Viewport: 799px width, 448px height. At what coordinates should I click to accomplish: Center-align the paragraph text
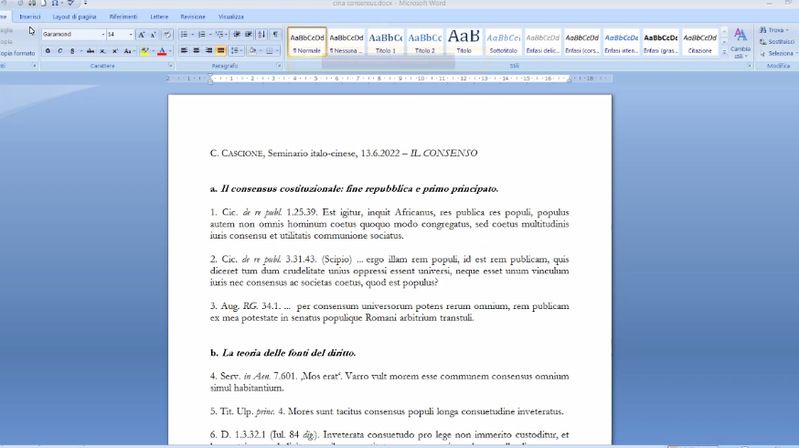pos(198,50)
